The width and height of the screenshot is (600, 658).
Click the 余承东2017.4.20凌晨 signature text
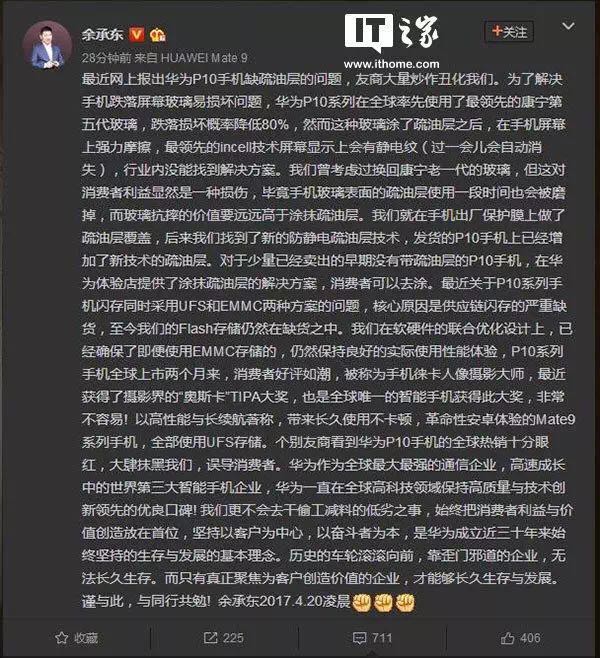point(284,601)
